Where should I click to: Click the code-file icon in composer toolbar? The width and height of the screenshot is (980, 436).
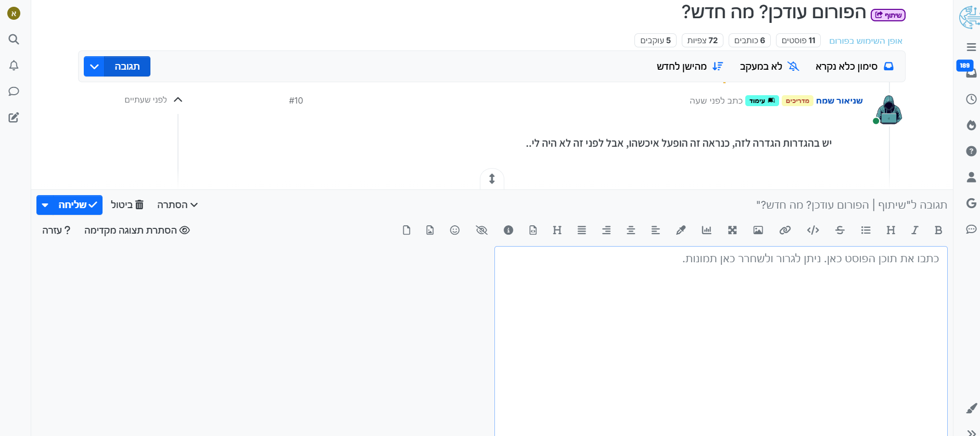click(x=533, y=230)
